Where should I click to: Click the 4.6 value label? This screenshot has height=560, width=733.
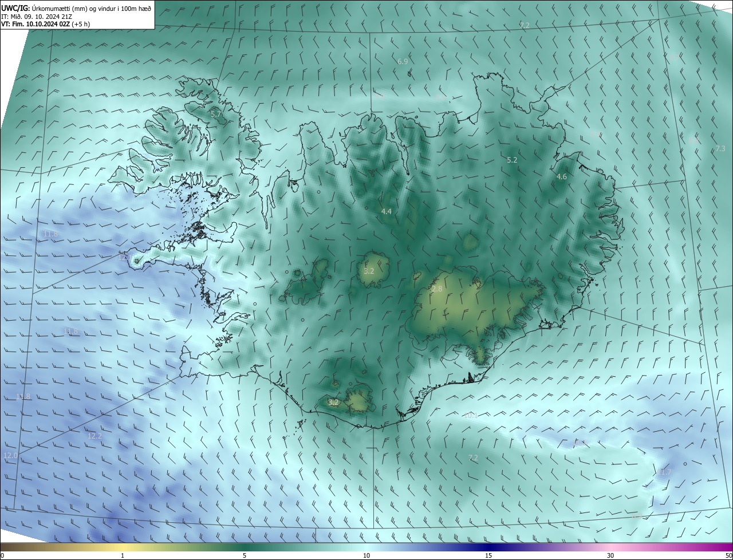[x=562, y=177]
